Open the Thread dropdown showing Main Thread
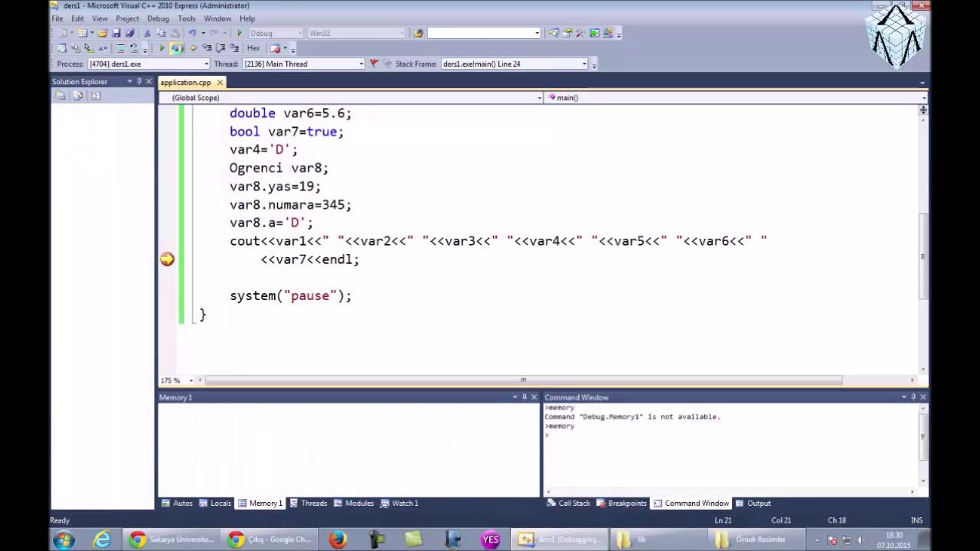This screenshot has width=980, height=551. click(x=361, y=64)
